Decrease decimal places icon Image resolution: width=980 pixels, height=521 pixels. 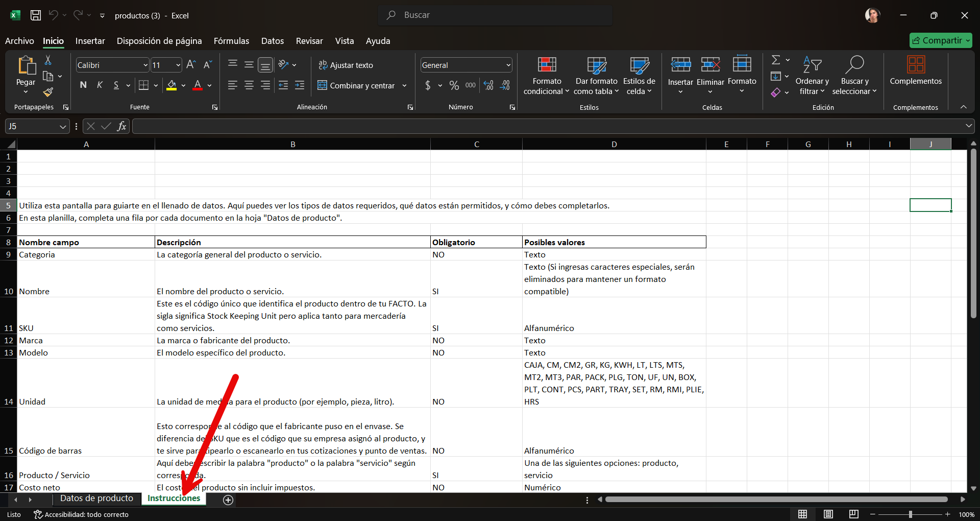505,85
